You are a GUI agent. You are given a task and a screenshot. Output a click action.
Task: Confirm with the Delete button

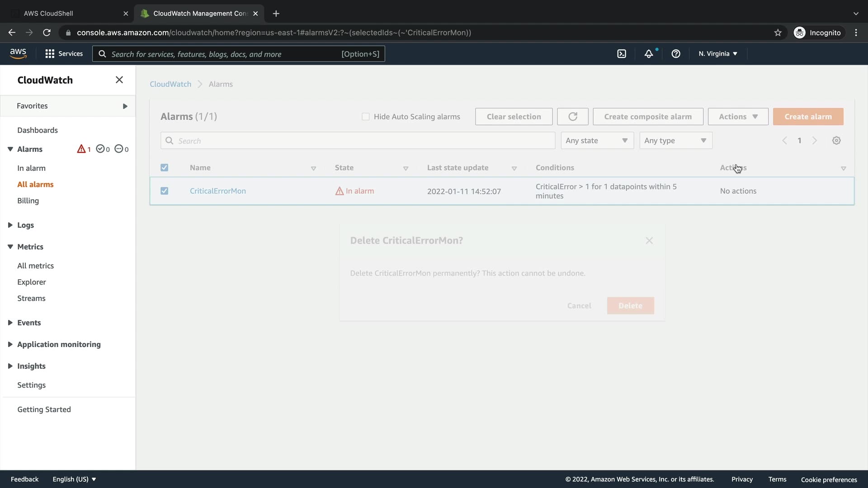[630, 306]
